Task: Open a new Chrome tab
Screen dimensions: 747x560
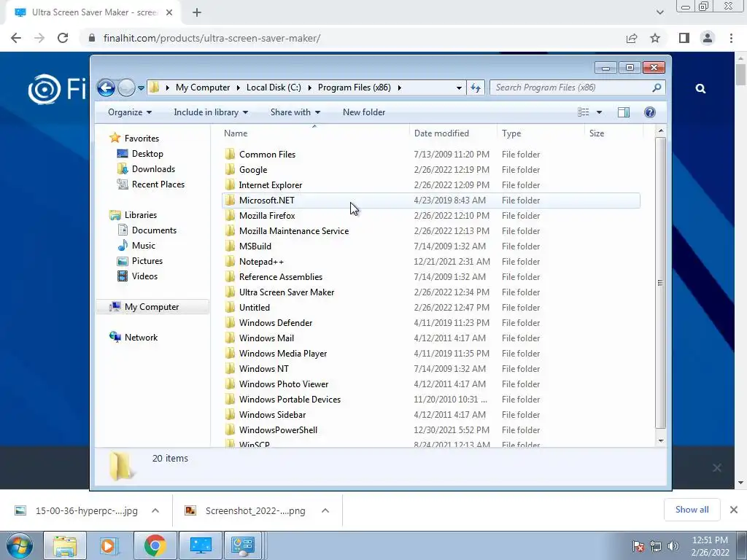Action: (x=197, y=13)
